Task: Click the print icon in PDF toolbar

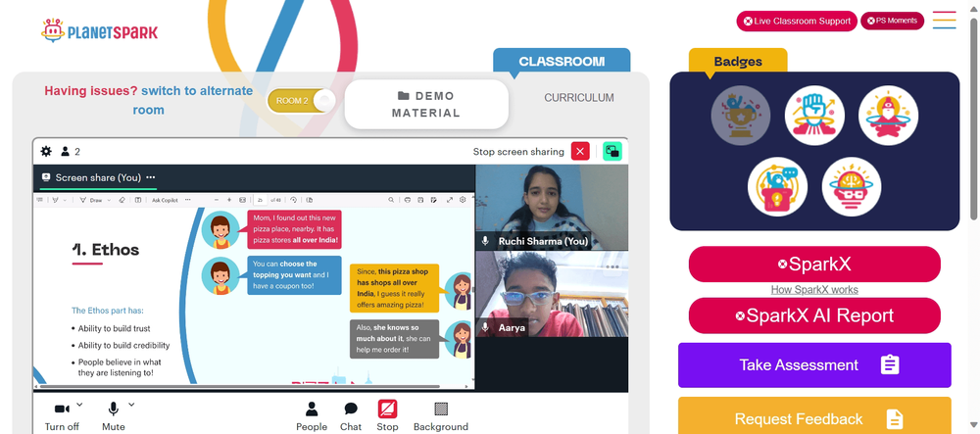Action: tap(408, 200)
